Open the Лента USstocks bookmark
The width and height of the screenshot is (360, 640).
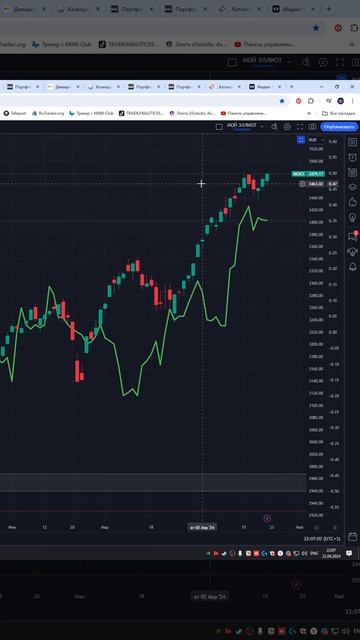[x=192, y=113]
